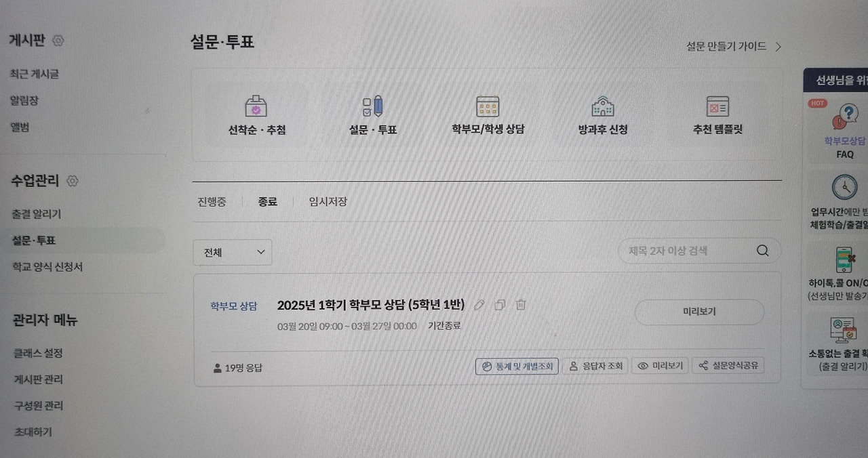Open 통계 및 개별조회 statistics view
Viewport: 868px width, 458px height.
[x=516, y=366]
